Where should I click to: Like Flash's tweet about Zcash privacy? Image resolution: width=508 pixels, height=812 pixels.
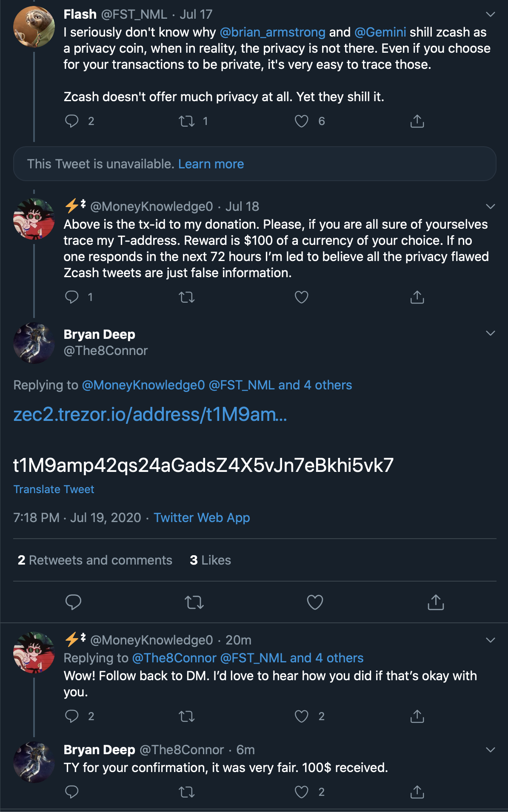pos(301,121)
